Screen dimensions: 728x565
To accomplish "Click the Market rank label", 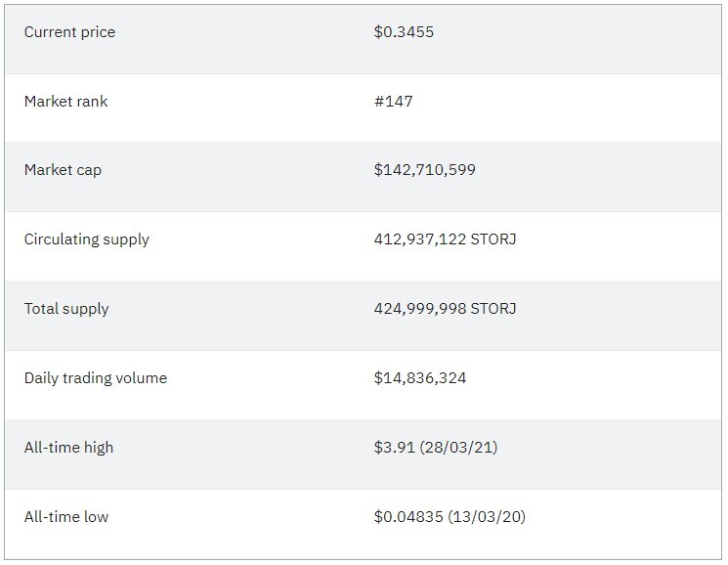I will point(65,102).
